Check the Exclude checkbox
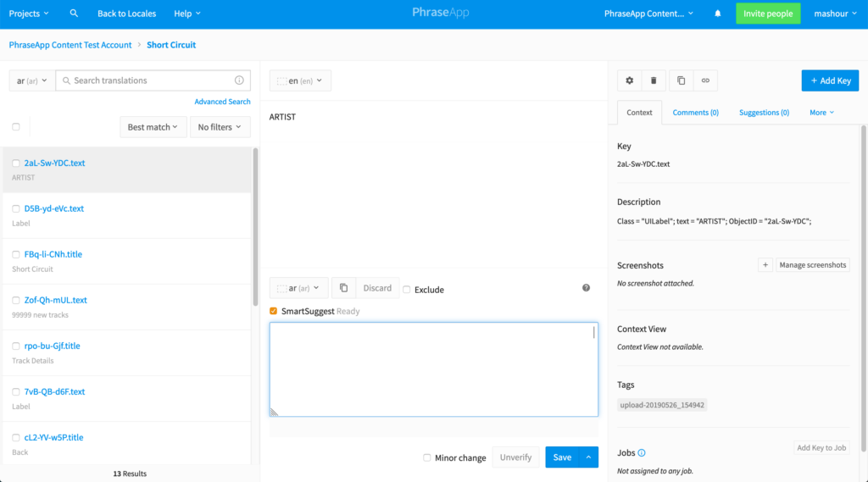The width and height of the screenshot is (868, 482). (x=406, y=290)
